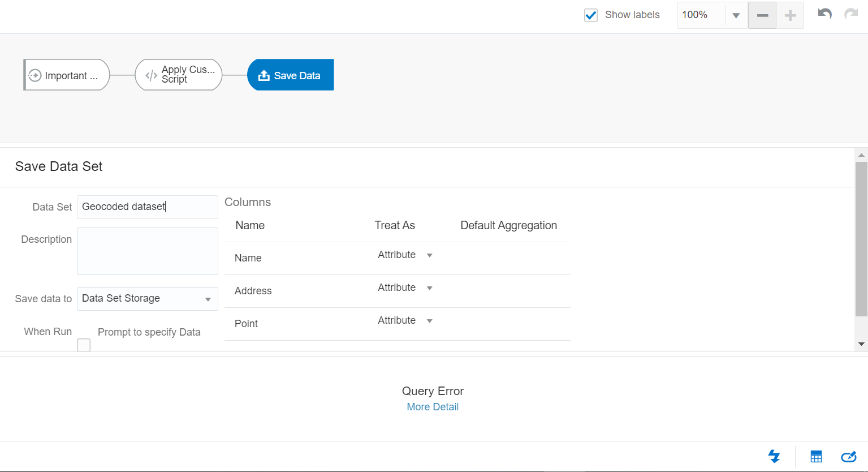
Task: Open the edit pencil icon
Action: point(849,456)
